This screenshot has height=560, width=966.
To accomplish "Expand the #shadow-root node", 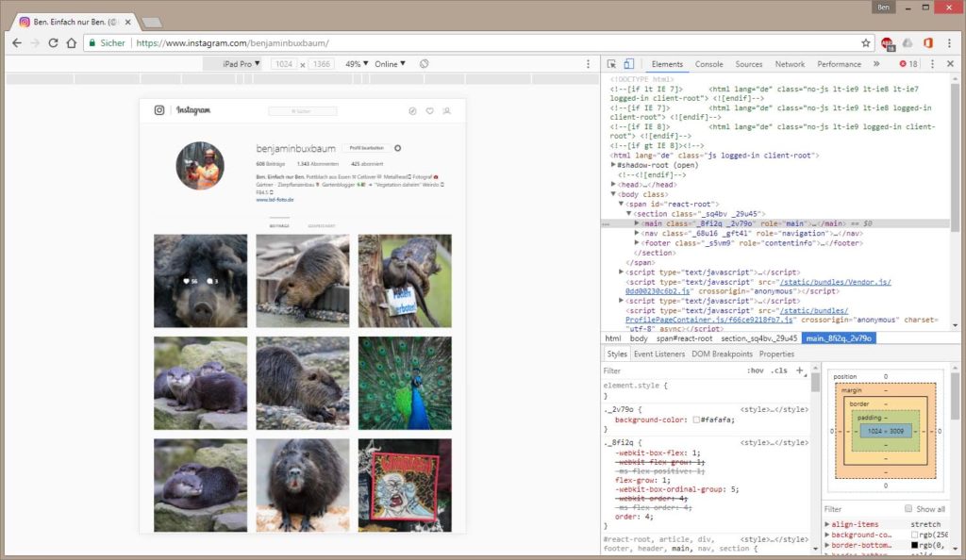I will (613, 165).
